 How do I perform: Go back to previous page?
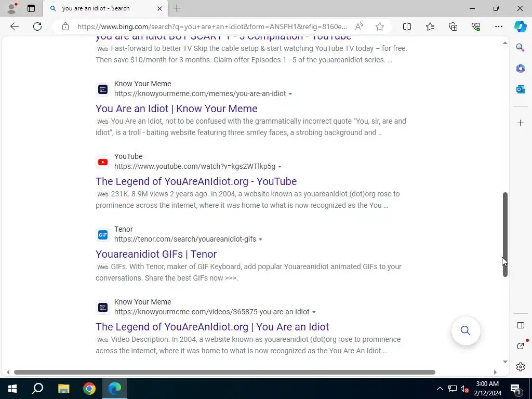14,26
